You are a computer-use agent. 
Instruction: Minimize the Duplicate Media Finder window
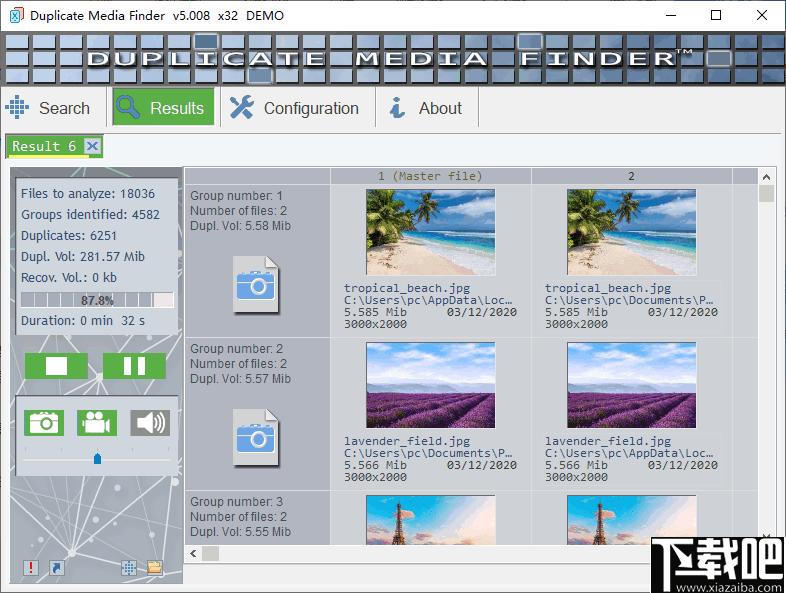[671, 15]
